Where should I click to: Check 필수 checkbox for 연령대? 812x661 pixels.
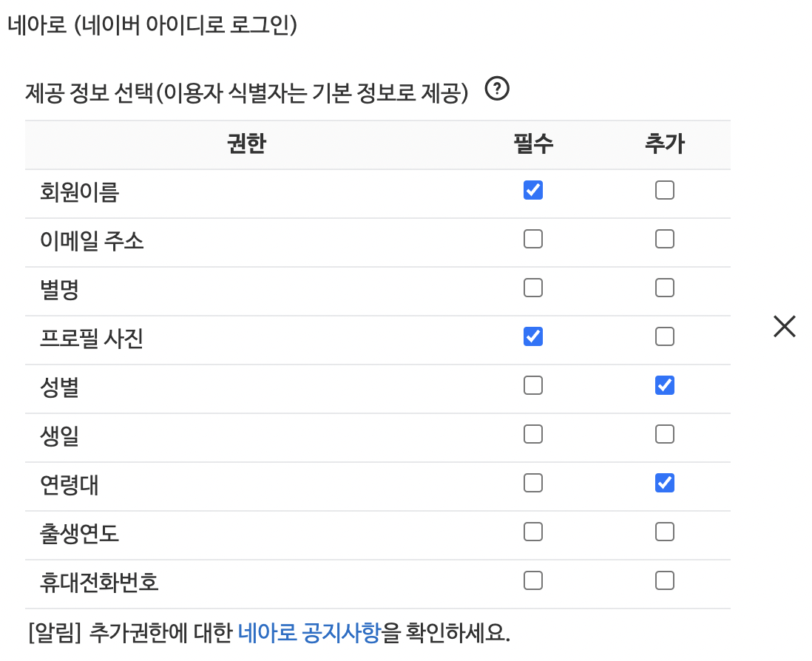point(533,483)
